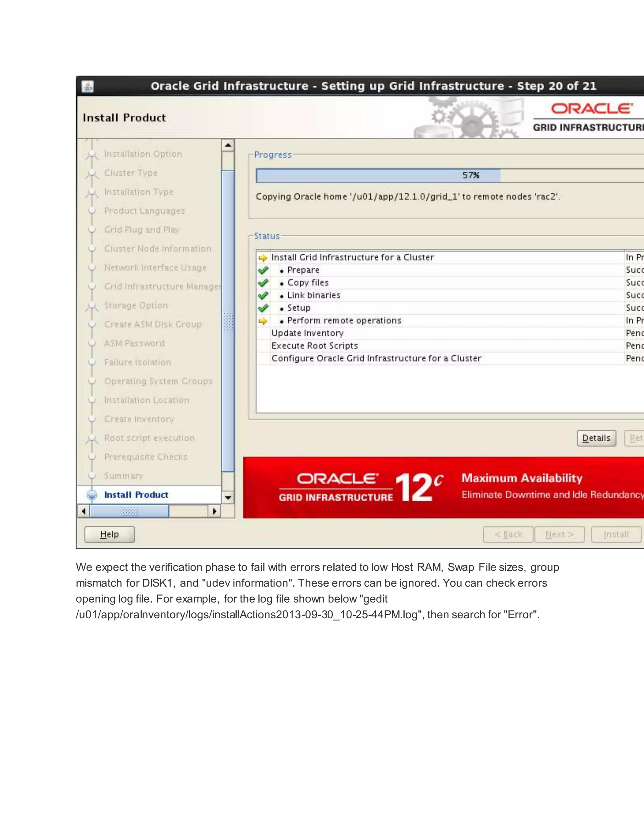644x833 pixels.
Task: Select Create ASM Disk Group step
Action: pos(153,325)
